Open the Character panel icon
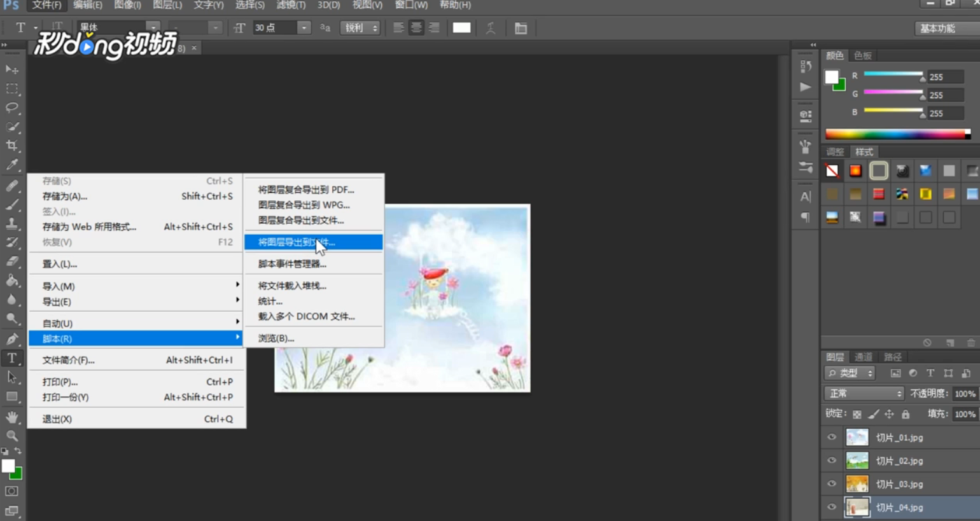This screenshot has width=980, height=521. (806, 197)
